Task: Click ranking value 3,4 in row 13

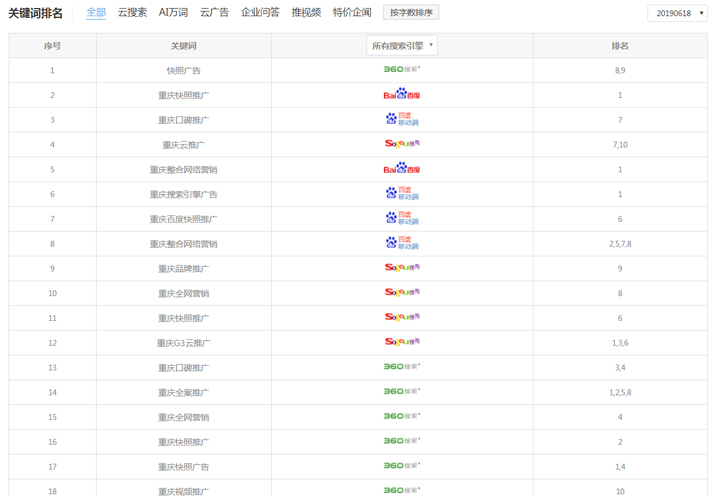Action: (620, 368)
